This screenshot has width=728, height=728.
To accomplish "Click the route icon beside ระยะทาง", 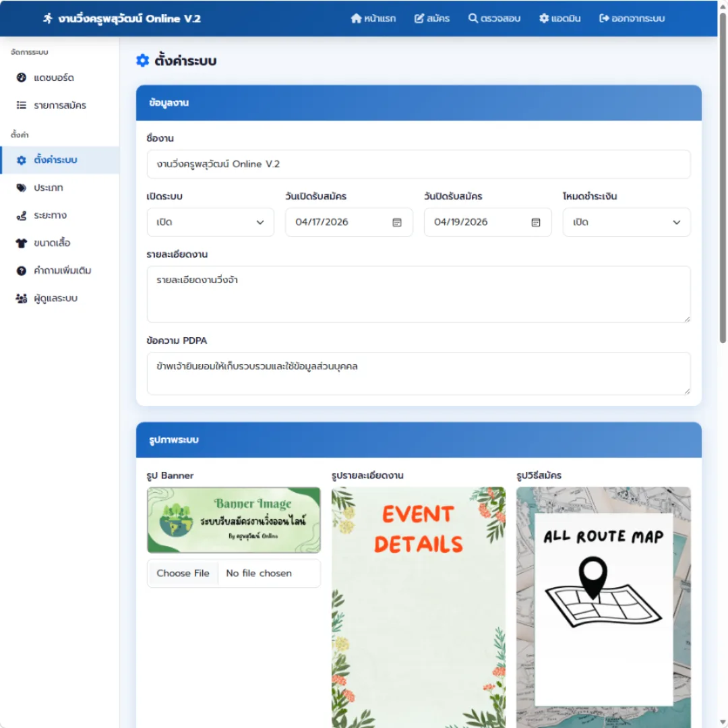I will 22,216.
